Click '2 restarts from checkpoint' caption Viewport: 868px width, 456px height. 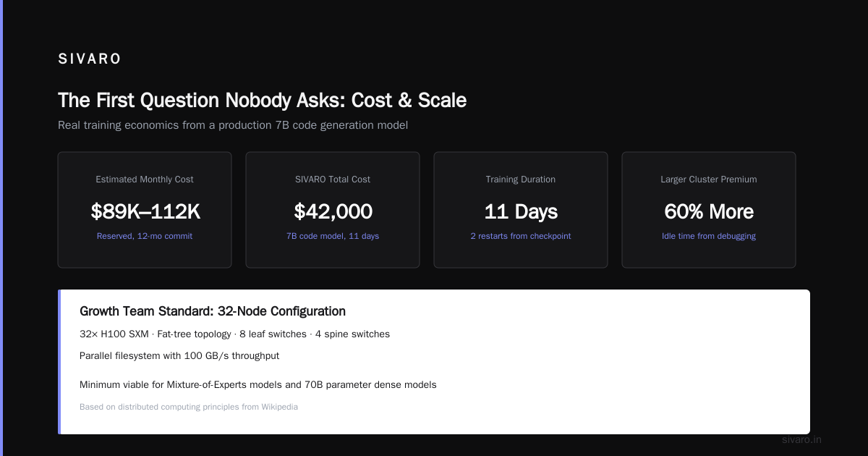pyautogui.click(x=521, y=236)
